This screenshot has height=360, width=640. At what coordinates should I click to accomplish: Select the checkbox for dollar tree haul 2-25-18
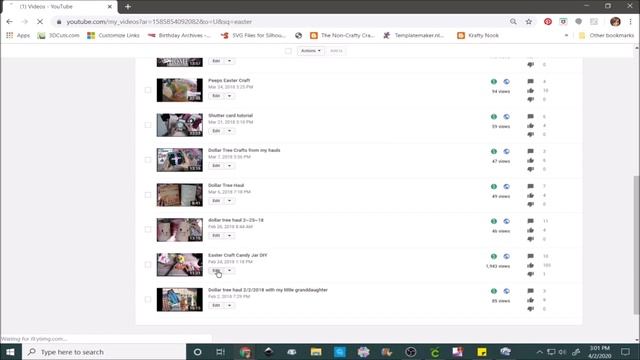coord(148,230)
